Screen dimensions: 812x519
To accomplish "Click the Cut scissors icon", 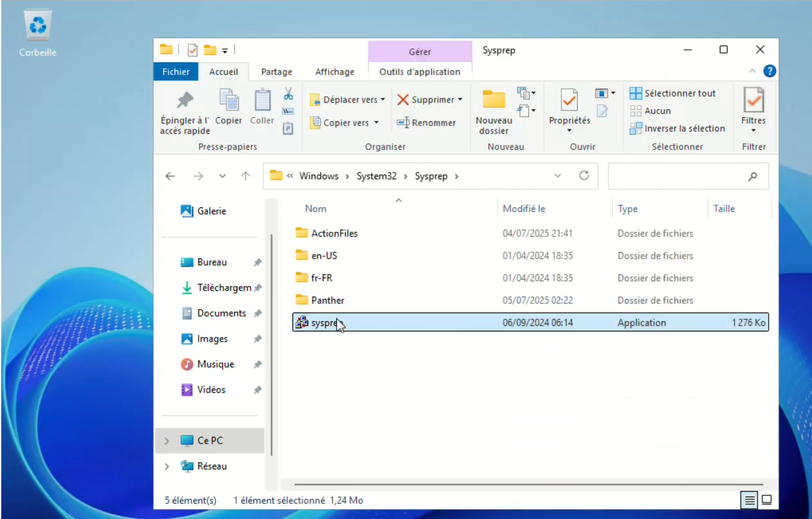I will tap(288, 94).
